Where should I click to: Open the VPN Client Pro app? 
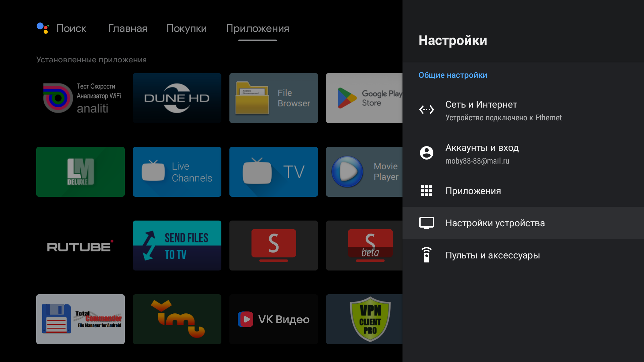[x=364, y=319]
